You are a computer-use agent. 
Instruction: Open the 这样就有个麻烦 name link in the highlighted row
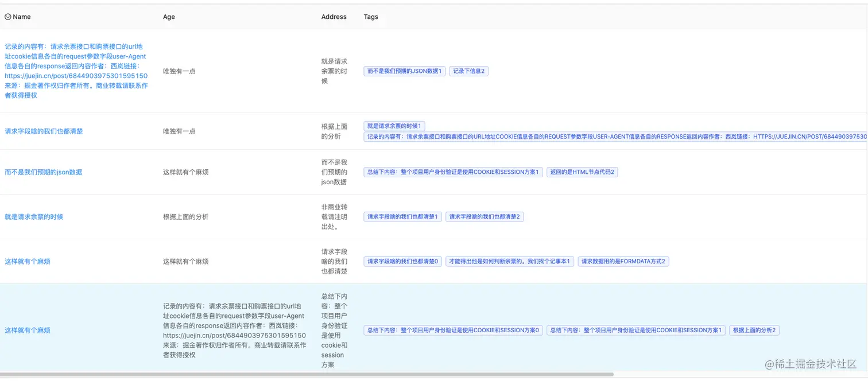coord(28,331)
